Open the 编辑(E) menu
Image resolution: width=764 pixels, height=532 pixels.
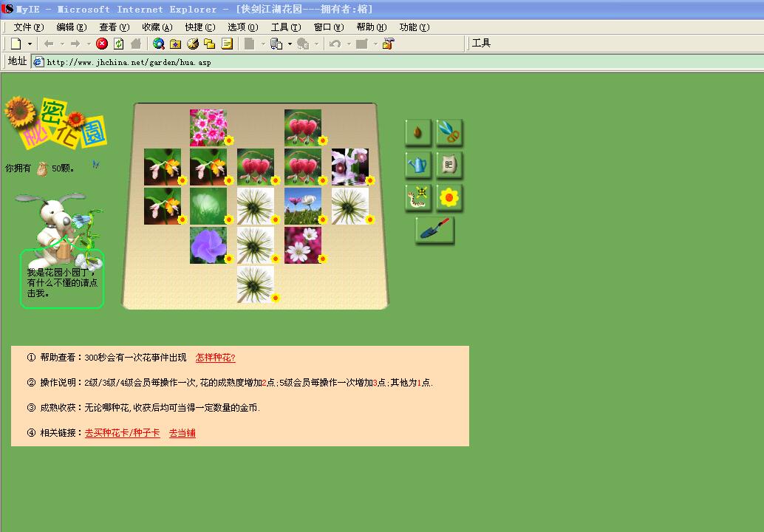[71, 27]
